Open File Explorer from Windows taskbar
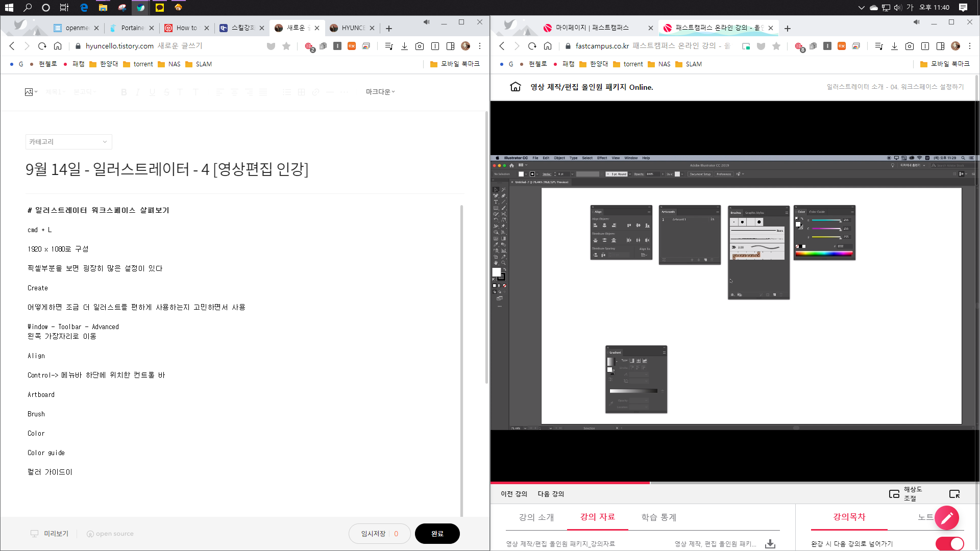Viewport: 980px width, 551px height. (103, 7)
